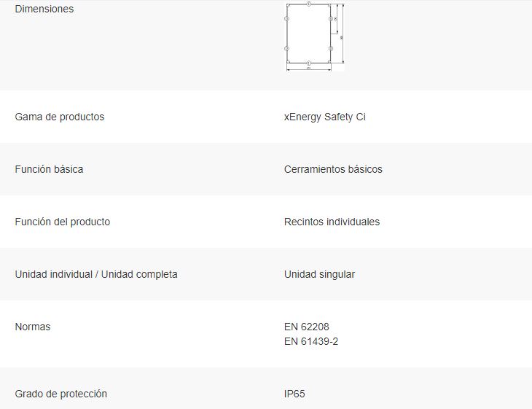Select the "Recintos individuales" value
This screenshot has width=532, height=409.
pyautogui.click(x=332, y=222)
